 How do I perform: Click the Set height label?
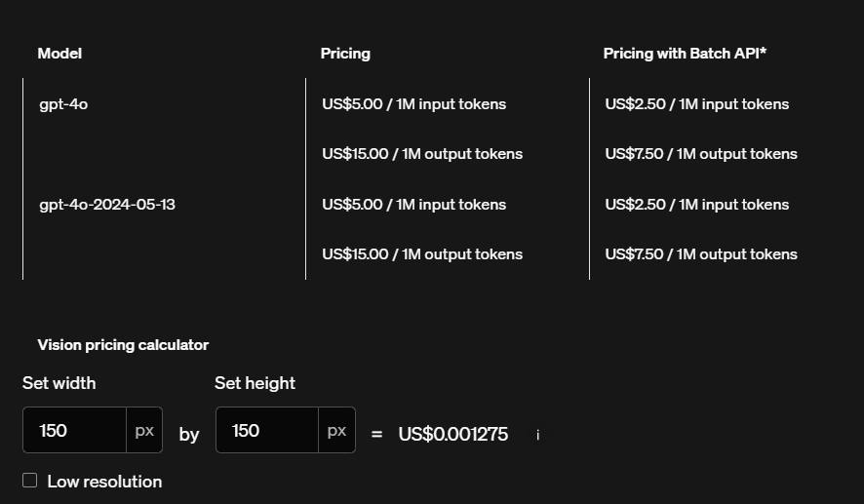[255, 383]
